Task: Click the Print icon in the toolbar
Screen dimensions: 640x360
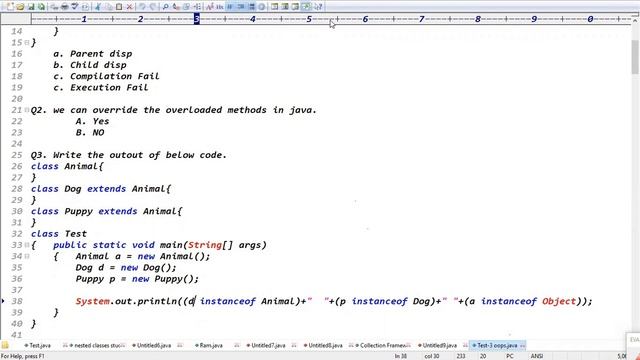Action: point(64,7)
